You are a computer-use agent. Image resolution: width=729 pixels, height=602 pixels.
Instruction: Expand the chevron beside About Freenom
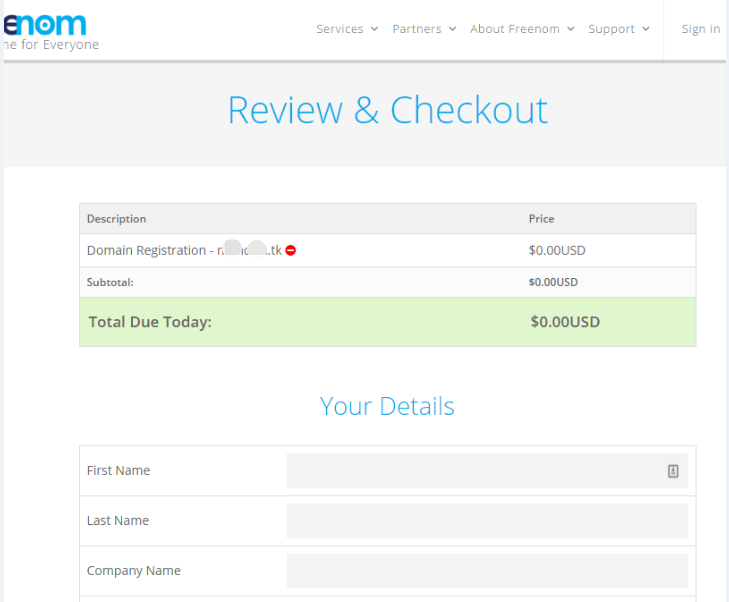570,29
